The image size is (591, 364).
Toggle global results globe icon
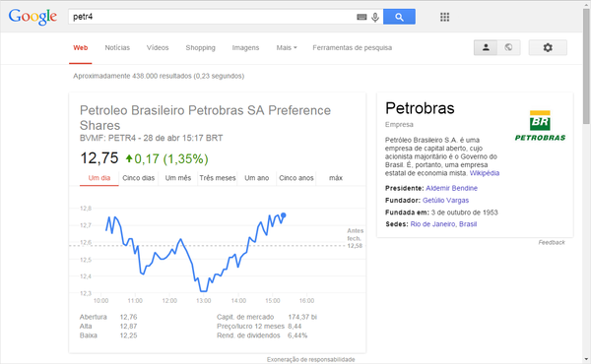point(509,47)
